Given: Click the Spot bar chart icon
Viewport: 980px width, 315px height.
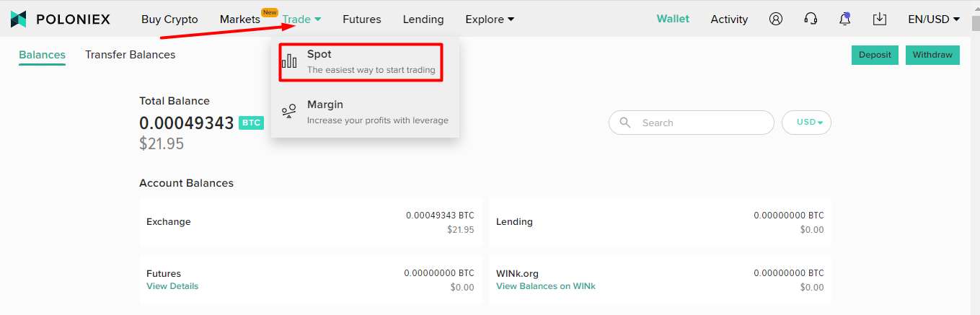Looking at the screenshot, I should [x=289, y=61].
